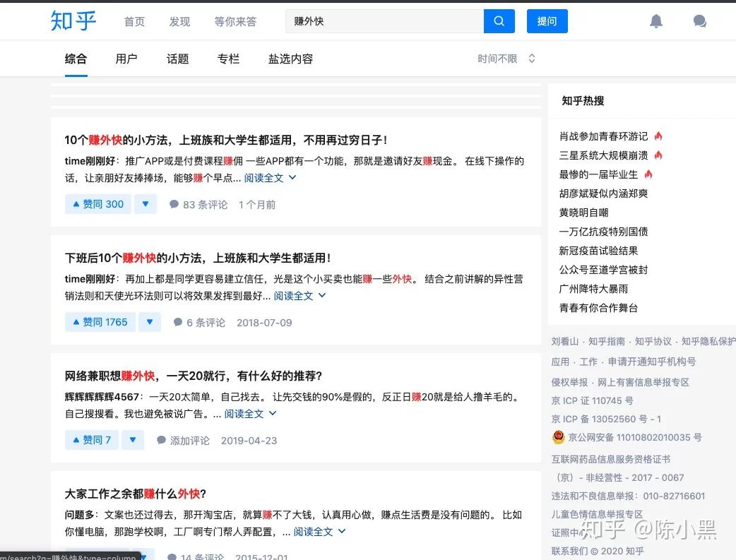Click the blue 提问 button
This screenshot has width=736, height=560.
547,21
